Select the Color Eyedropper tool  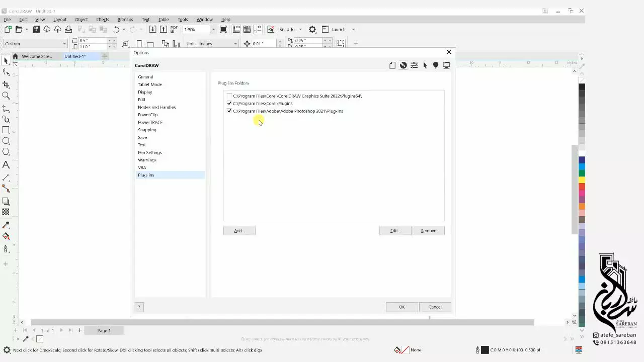[x=6, y=225]
